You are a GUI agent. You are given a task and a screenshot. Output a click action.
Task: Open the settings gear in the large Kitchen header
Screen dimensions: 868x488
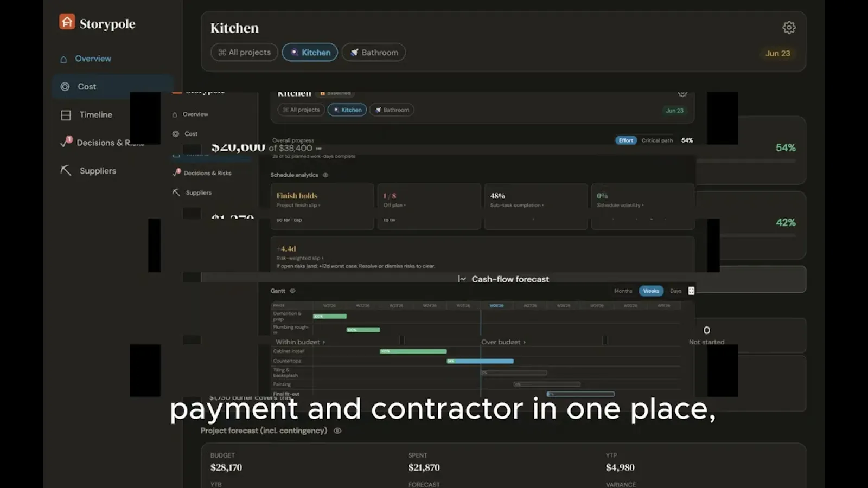coord(789,28)
